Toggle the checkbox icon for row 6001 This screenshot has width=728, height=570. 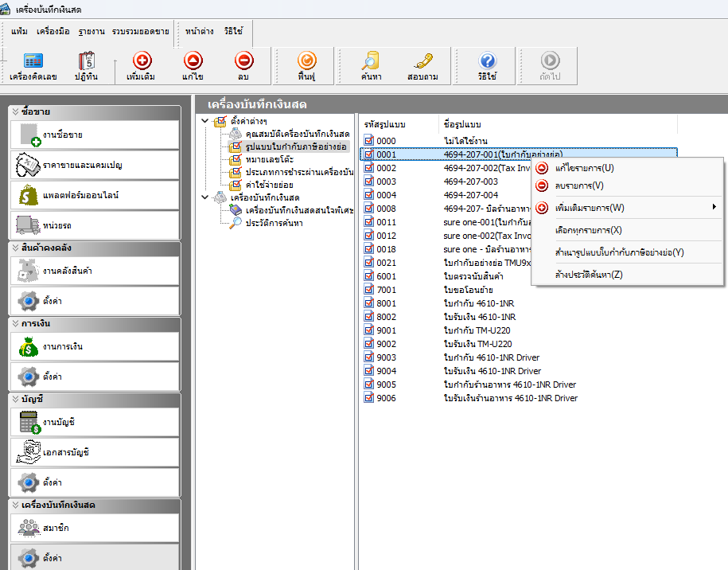pos(369,276)
